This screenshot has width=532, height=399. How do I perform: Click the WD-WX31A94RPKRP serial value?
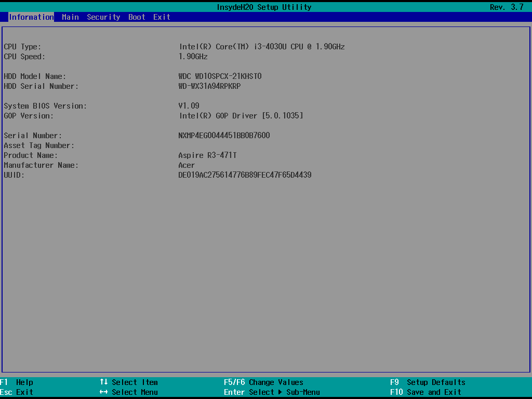210,86
